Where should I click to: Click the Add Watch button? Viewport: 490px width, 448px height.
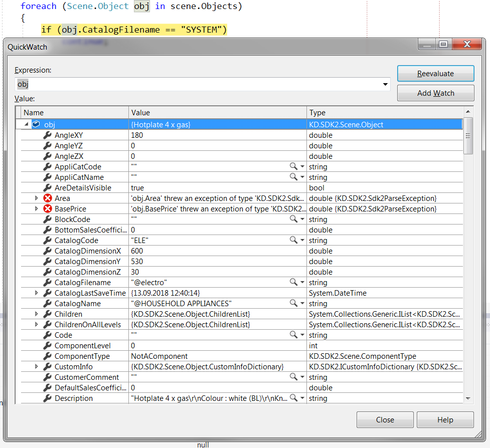[435, 93]
